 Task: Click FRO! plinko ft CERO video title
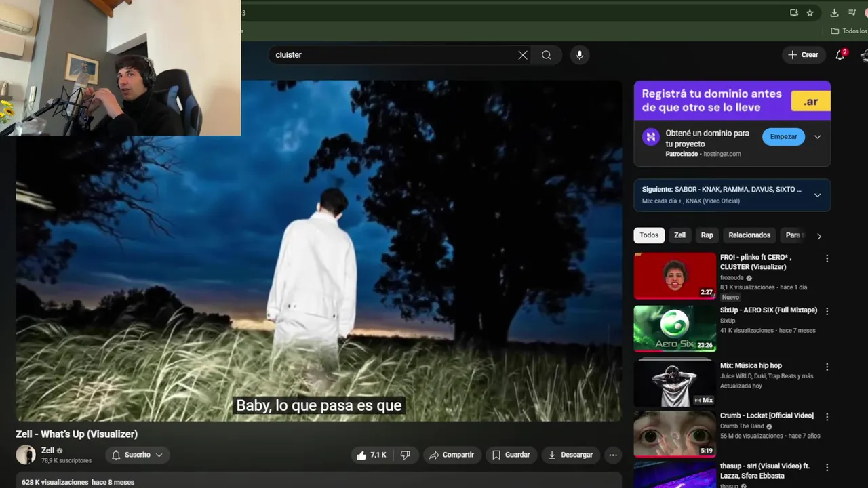pos(757,262)
